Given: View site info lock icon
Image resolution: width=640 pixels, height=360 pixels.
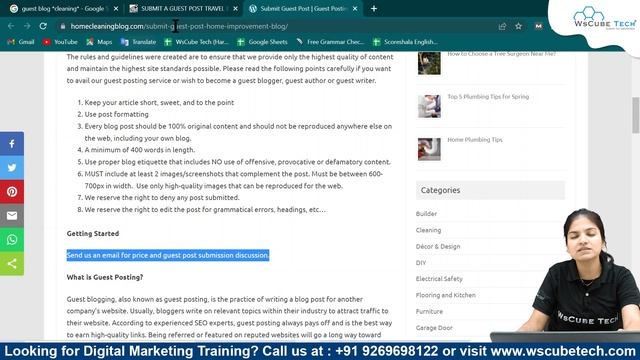Looking at the screenshot, I should [62, 26].
